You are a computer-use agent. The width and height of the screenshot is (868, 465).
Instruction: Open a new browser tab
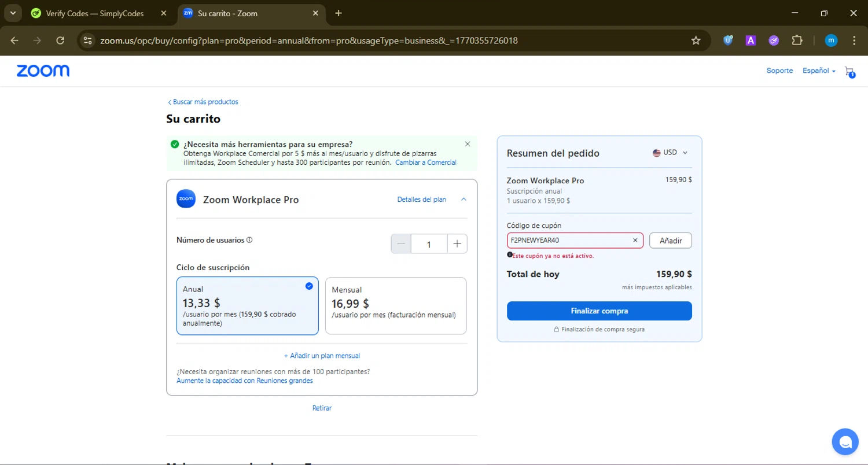tap(339, 13)
